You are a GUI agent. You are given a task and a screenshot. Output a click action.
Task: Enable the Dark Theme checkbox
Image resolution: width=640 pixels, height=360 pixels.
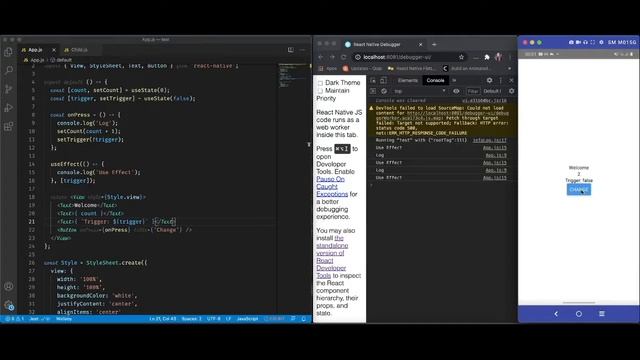coord(320,83)
